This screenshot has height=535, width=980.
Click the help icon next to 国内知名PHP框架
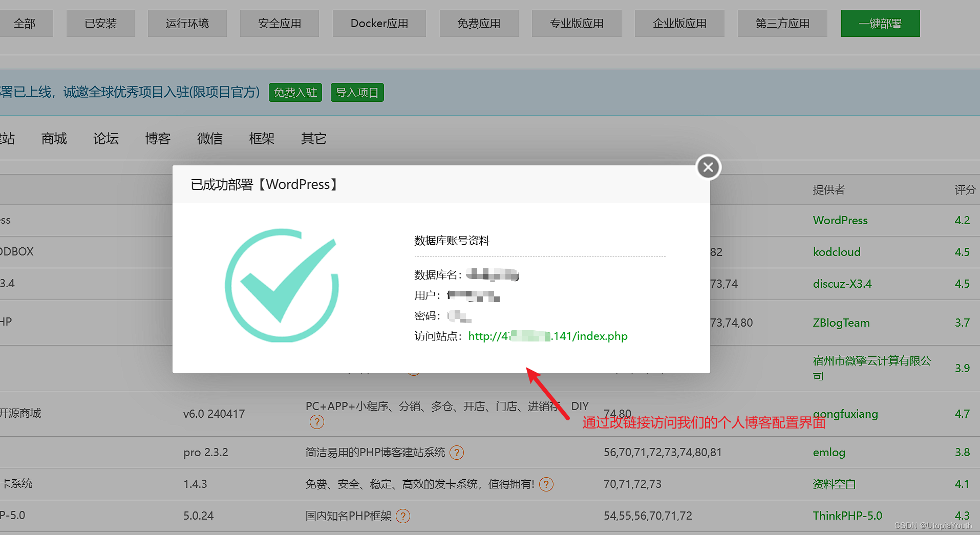pyautogui.click(x=403, y=516)
